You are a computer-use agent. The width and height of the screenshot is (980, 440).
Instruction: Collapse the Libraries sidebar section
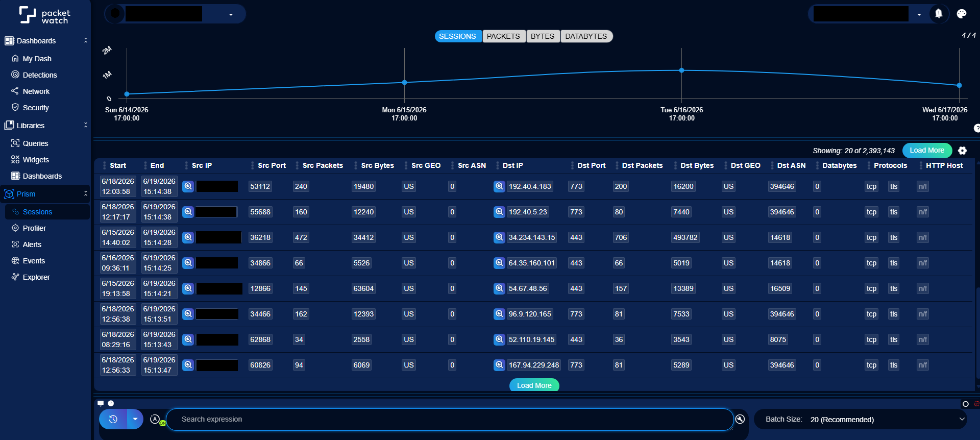(86, 125)
